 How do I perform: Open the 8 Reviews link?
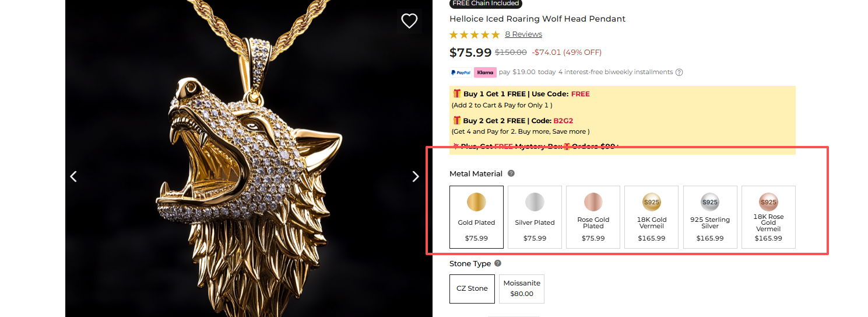[523, 34]
